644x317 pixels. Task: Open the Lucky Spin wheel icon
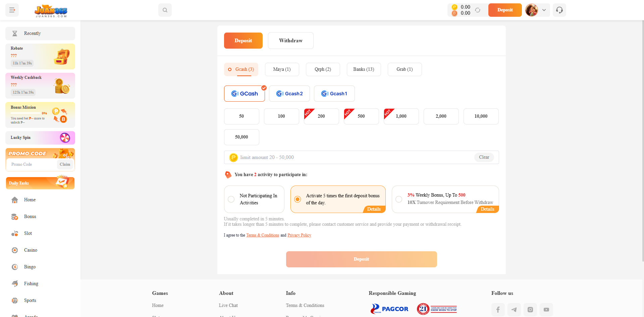click(65, 138)
